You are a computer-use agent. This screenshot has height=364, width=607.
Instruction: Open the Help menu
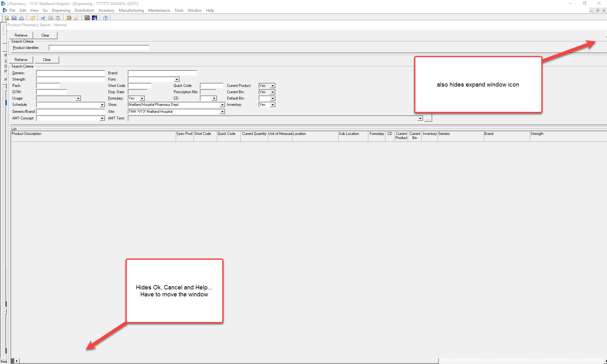(210, 10)
